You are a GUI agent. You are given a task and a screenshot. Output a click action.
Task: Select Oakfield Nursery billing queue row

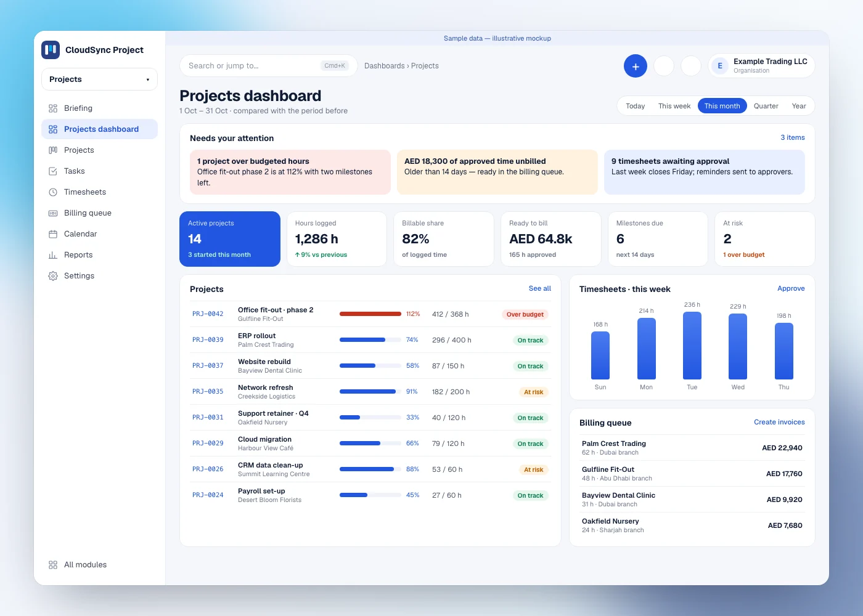pyautogui.click(x=692, y=525)
